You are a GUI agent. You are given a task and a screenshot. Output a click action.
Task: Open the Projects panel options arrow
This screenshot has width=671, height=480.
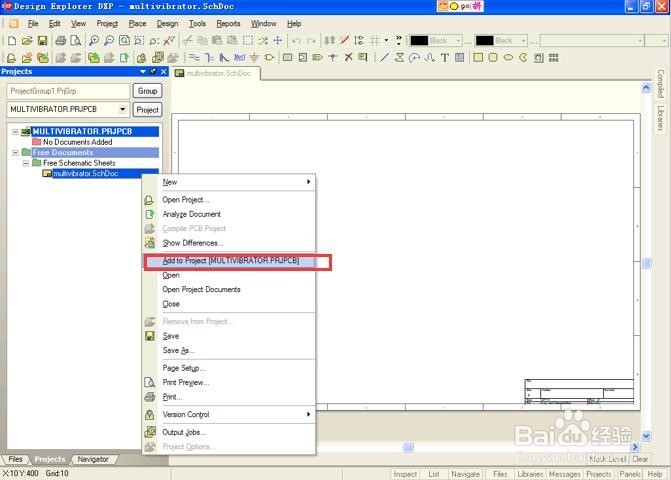pos(143,71)
